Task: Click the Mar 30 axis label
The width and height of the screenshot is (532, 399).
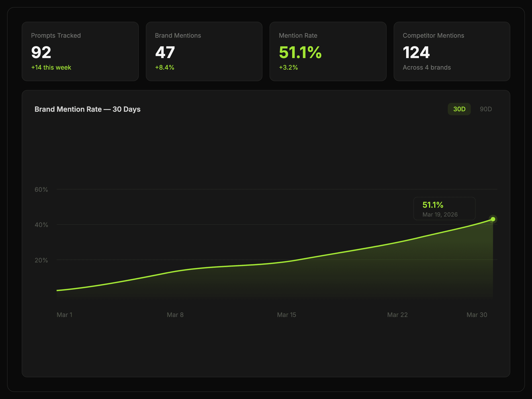Action: coord(477,315)
